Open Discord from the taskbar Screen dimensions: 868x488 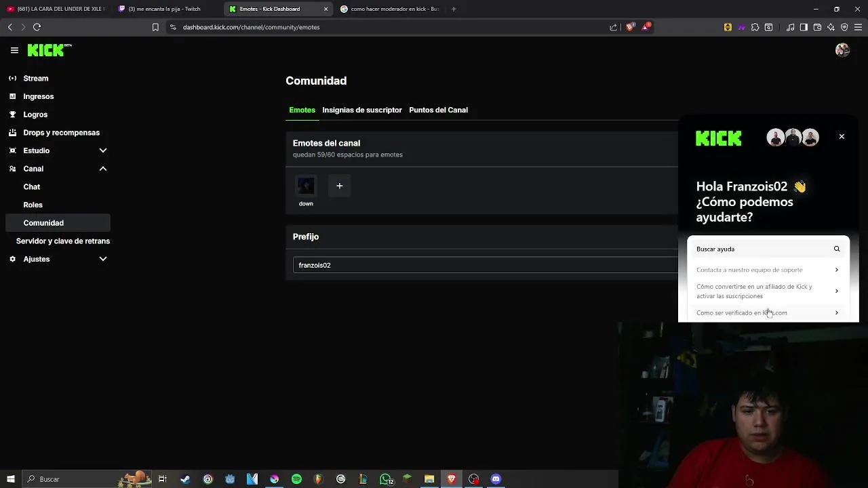point(496,479)
